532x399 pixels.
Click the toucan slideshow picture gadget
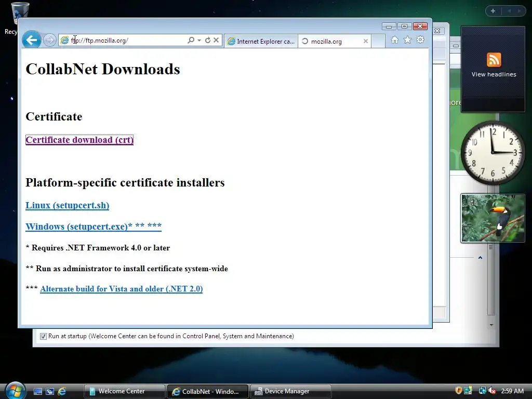[493, 218]
